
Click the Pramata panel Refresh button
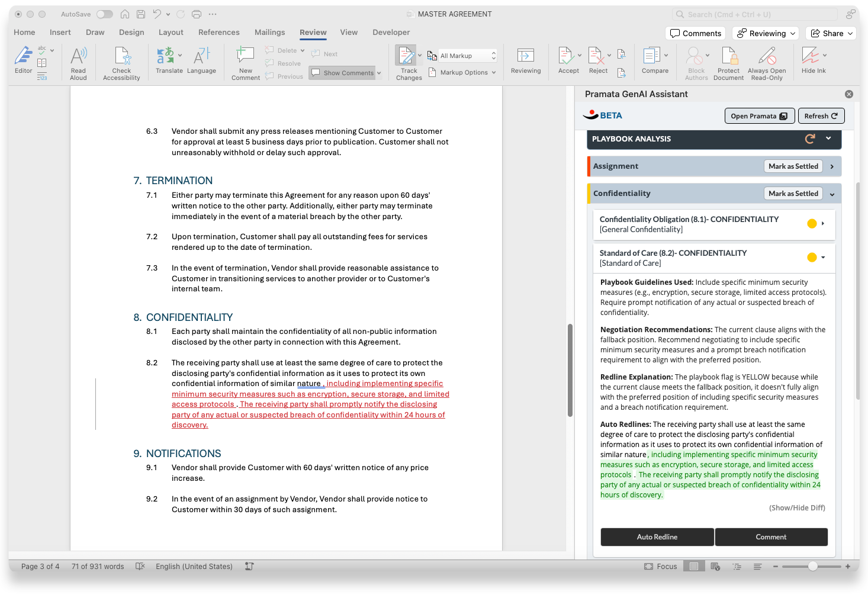pyautogui.click(x=821, y=116)
